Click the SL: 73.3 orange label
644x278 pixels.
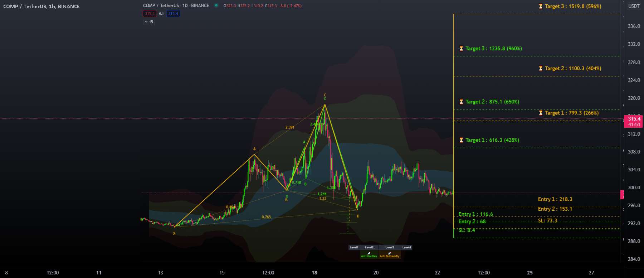pos(547,220)
